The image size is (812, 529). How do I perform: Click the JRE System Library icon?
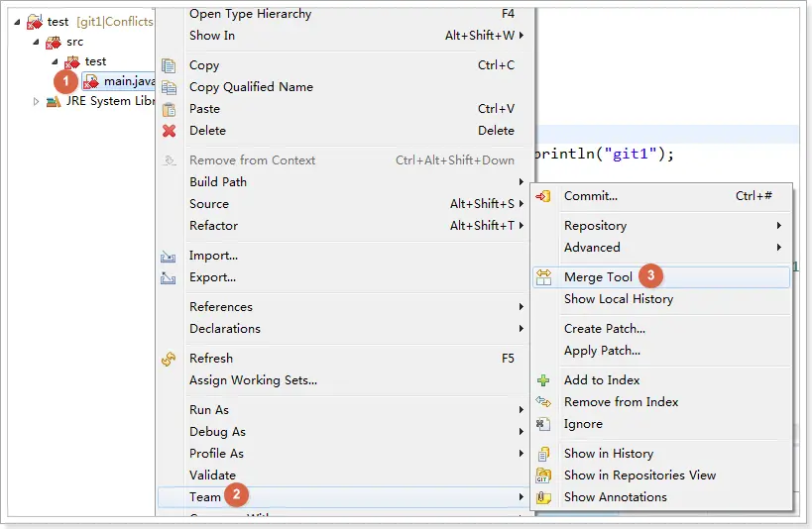coord(54,101)
